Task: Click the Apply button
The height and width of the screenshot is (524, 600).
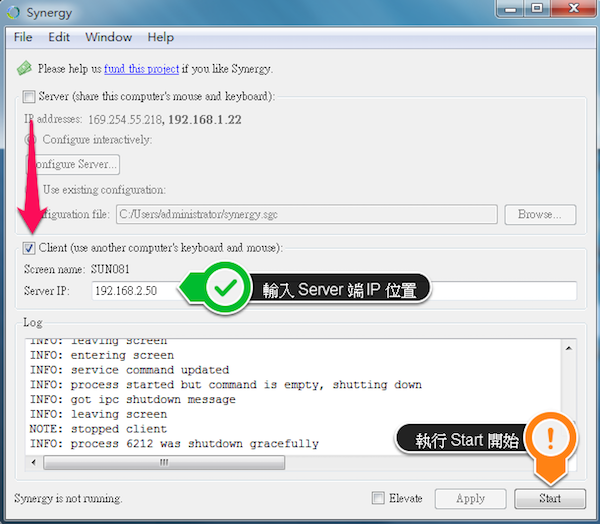Action: [470, 498]
